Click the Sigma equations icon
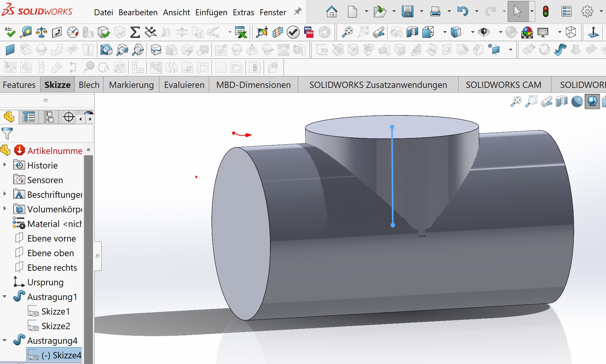This screenshot has height=364, width=606. coord(135,32)
